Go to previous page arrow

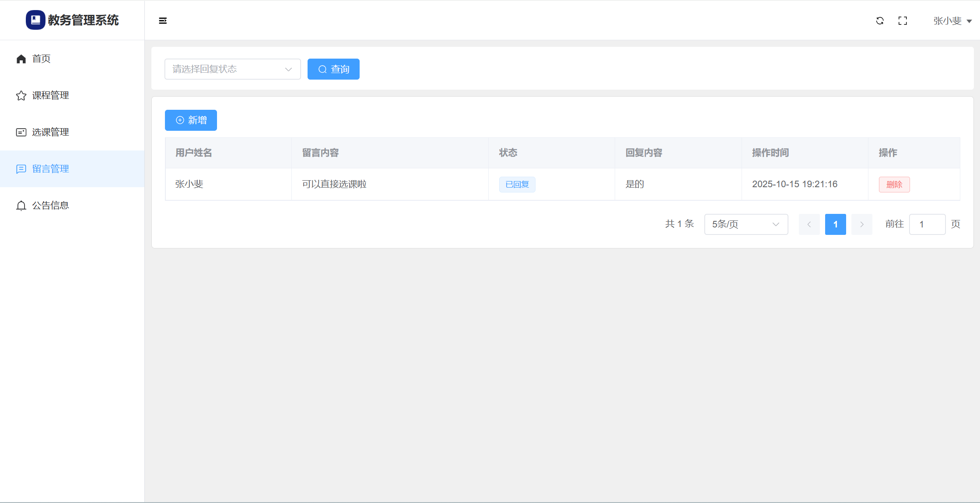click(809, 224)
